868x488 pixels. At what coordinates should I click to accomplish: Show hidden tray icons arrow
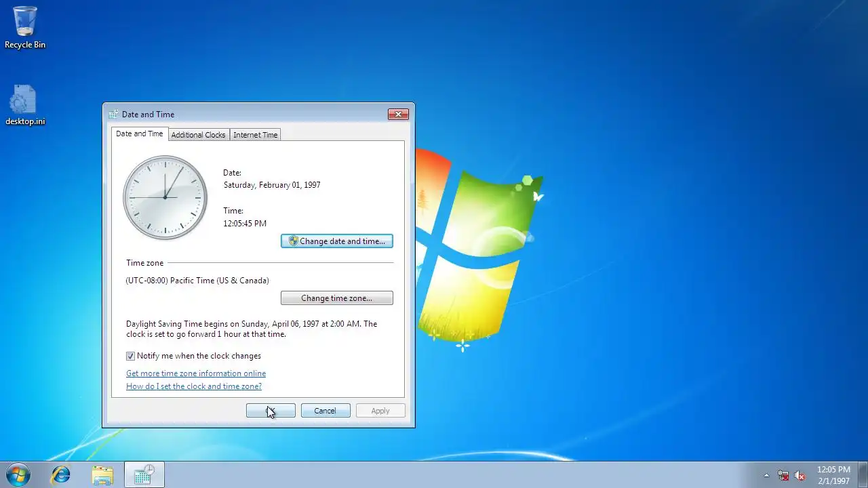pyautogui.click(x=766, y=475)
